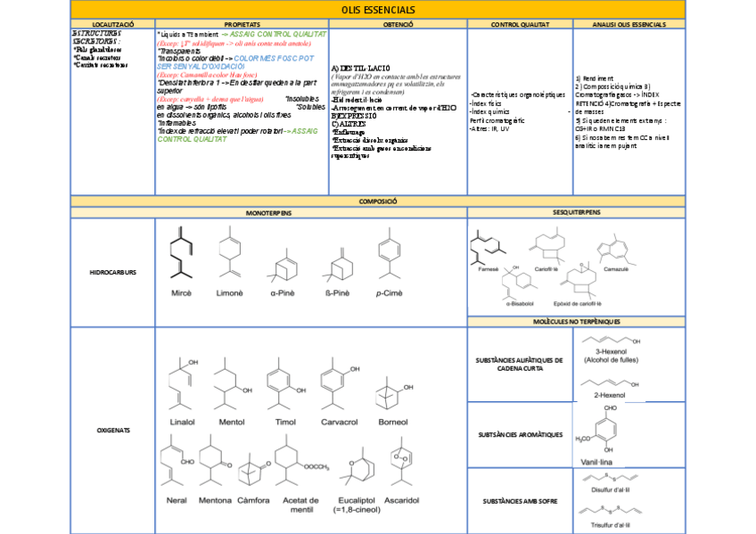The height and width of the screenshot is (534, 756).
Task: Click the Mentona molecule structure
Action: pyautogui.click(x=215, y=460)
